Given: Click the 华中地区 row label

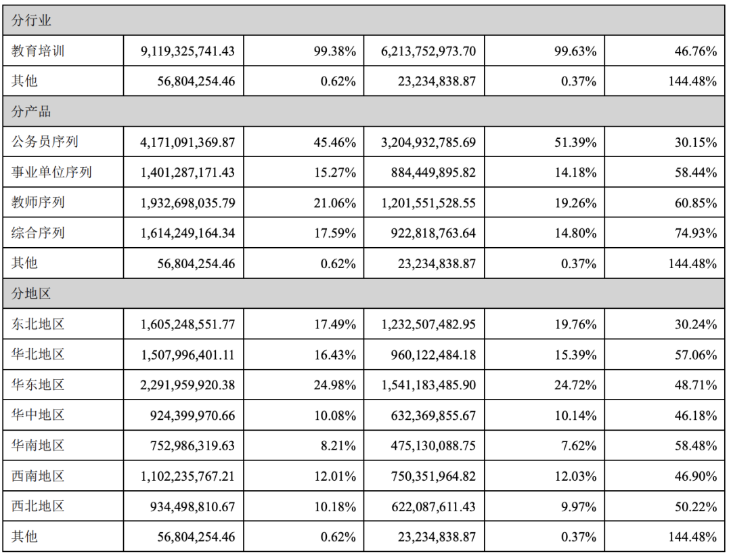Looking at the screenshot, I should 39,415.
